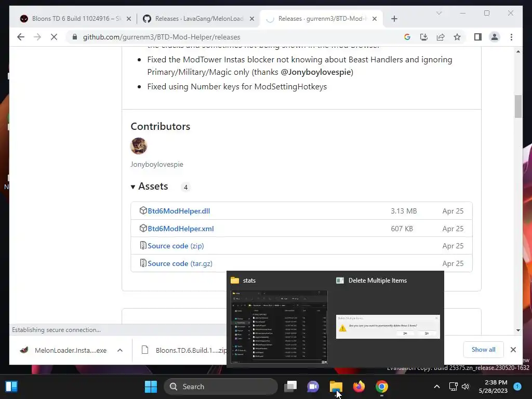
Task: Stop page loading with X button
Action: (54, 37)
